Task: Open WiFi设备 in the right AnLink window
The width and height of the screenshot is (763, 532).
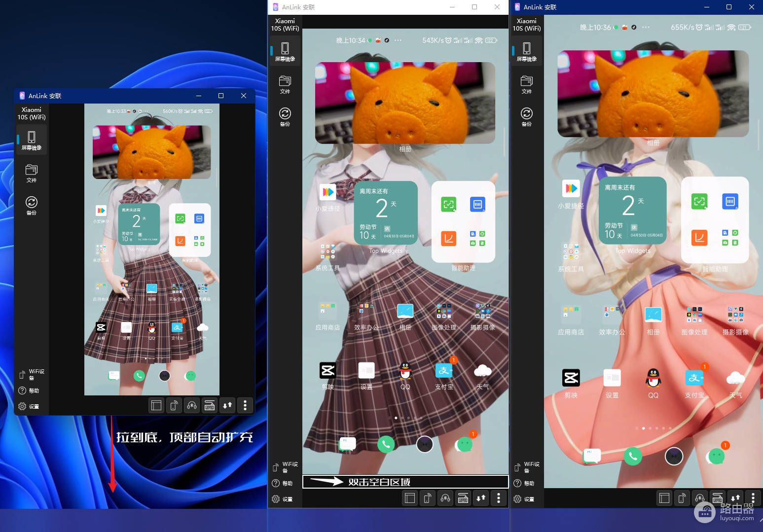Action: (x=526, y=467)
